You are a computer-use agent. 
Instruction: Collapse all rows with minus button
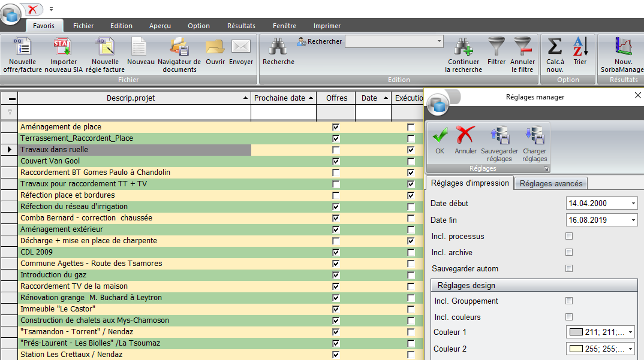pos(12,98)
